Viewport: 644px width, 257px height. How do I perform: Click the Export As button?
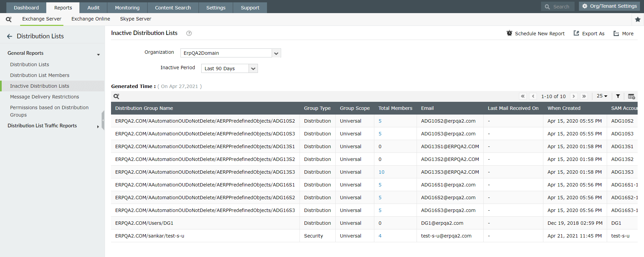pyautogui.click(x=589, y=34)
